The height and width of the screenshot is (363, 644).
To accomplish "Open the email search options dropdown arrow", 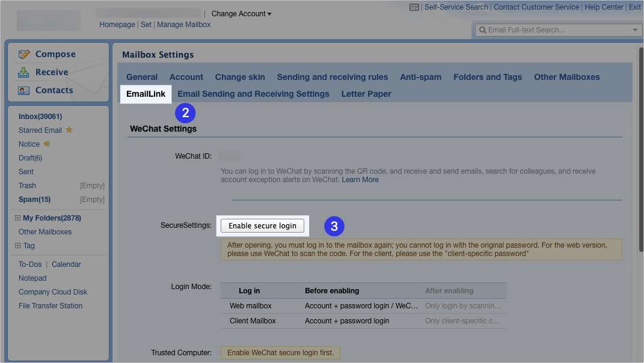I will point(635,29).
